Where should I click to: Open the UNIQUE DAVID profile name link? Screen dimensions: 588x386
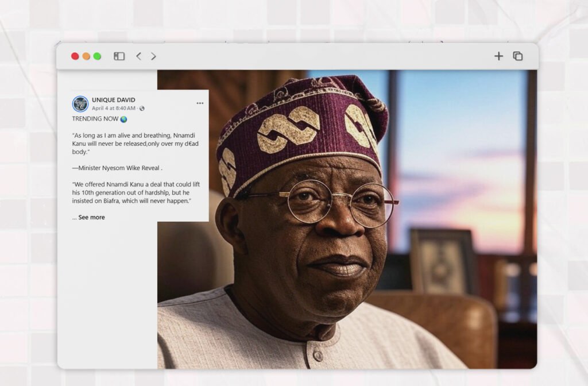pyautogui.click(x=113, y=100)
